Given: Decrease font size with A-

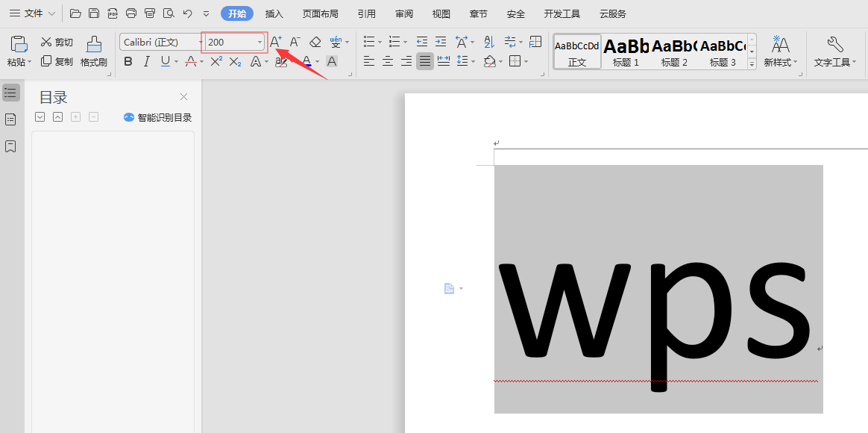Looking at the screenshot, I should click(295, 42).
